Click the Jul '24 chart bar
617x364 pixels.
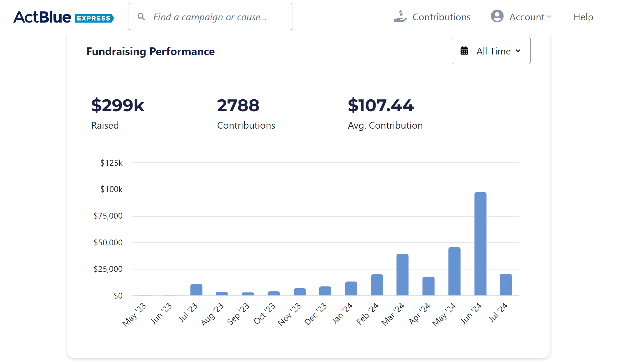point(506,284)
